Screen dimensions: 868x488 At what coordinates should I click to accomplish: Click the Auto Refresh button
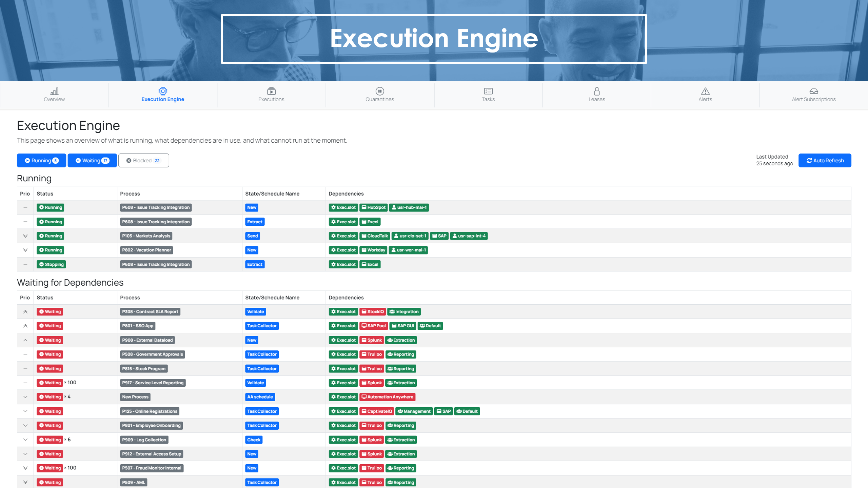click(x=825, y=160)
